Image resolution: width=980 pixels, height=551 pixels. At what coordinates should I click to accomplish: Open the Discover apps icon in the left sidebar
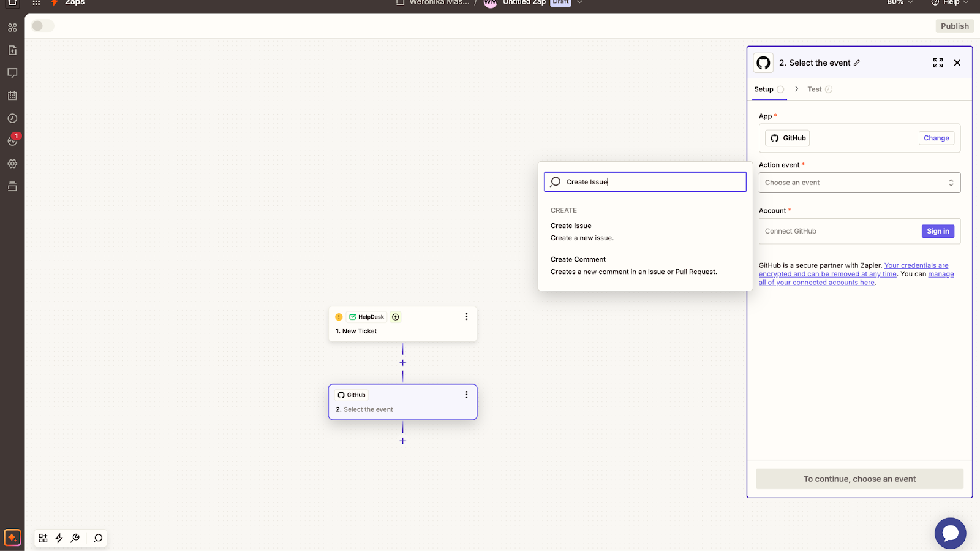click(x=12, y=28)
